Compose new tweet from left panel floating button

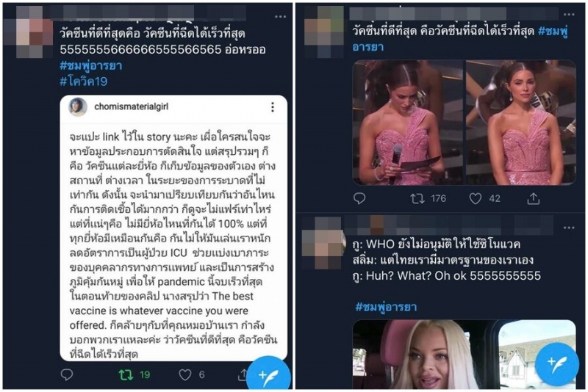[268, 374]
